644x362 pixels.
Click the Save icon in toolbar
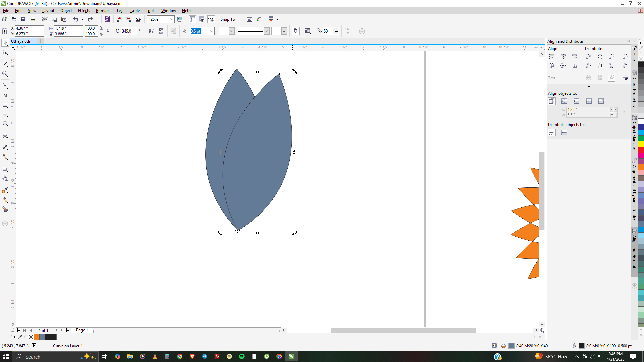click(x=23, y=19)
